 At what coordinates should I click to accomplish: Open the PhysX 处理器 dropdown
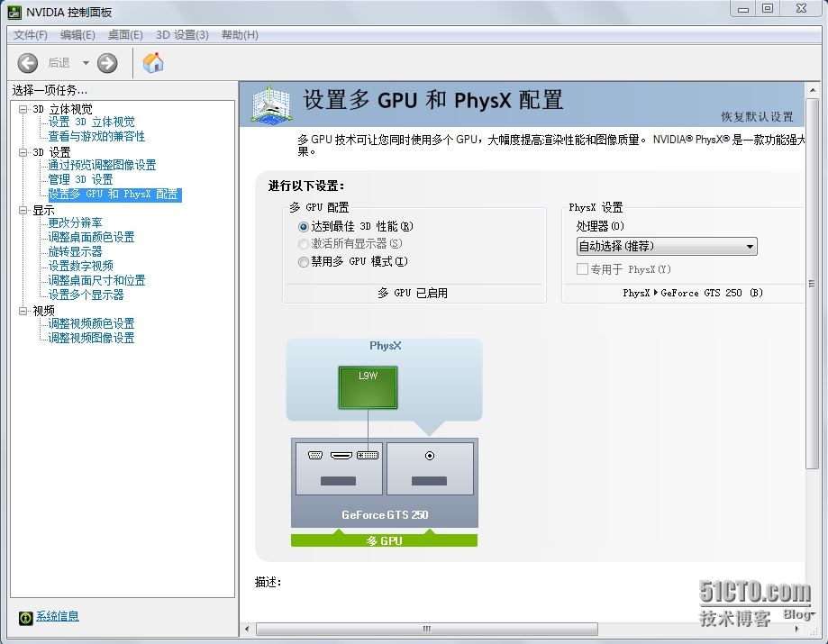pos(667,247)
